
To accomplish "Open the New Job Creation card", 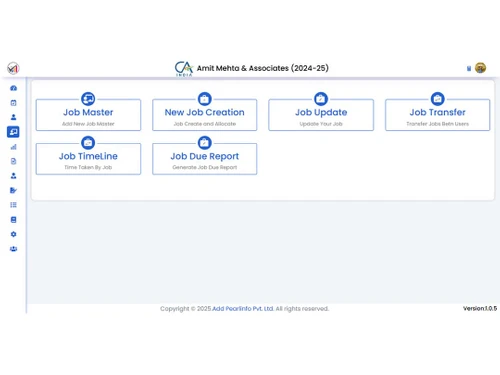I will (205, 115).
